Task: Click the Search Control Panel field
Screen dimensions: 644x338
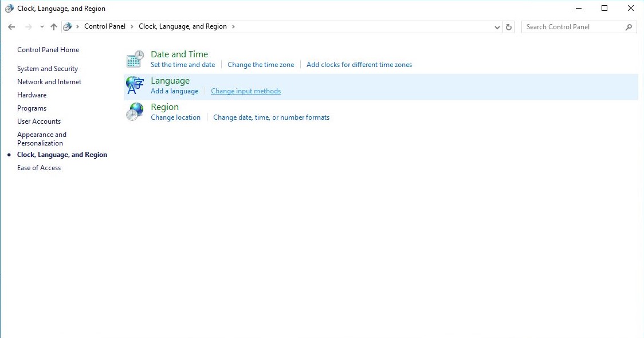Action: pos(579,27)
